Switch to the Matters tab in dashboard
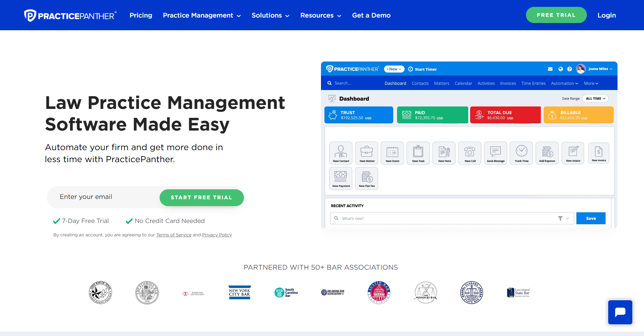This screenshot has height=336, width=644. pyautogui.click(x=441, y=83)
